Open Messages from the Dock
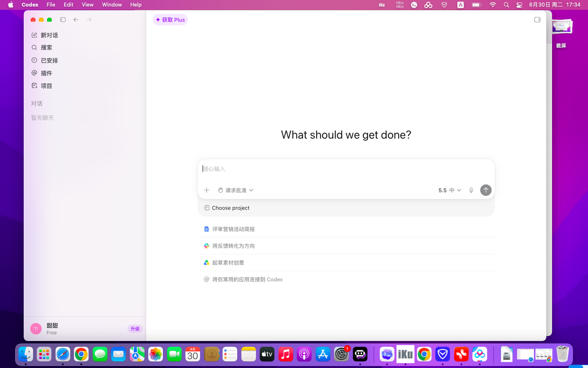The width and height of the screenshot is (588, 368). 100,354
